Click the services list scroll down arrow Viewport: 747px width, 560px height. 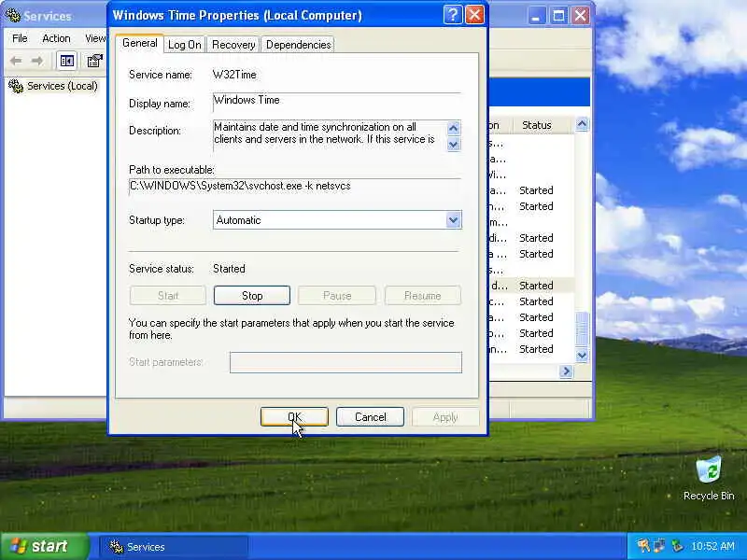coord(582,356)
